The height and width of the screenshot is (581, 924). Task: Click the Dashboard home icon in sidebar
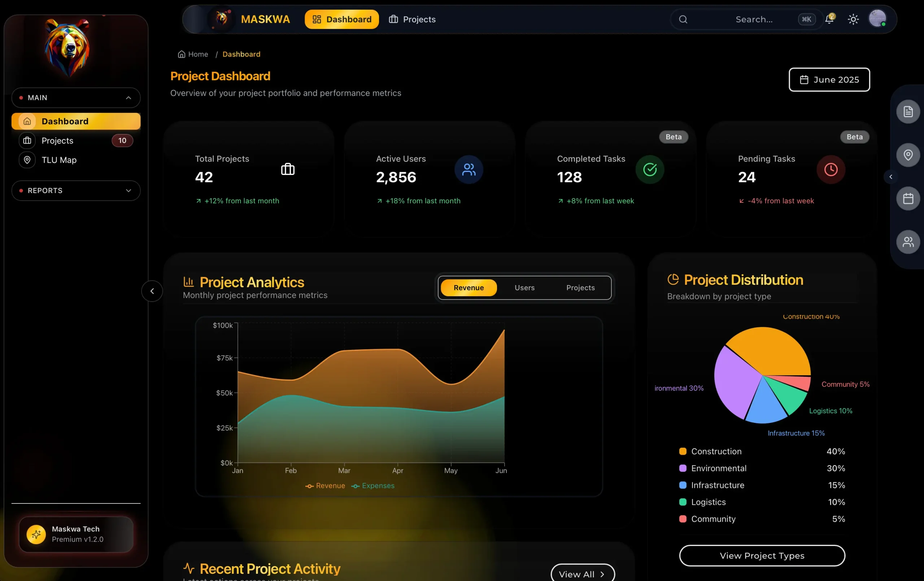click(27, 121)
